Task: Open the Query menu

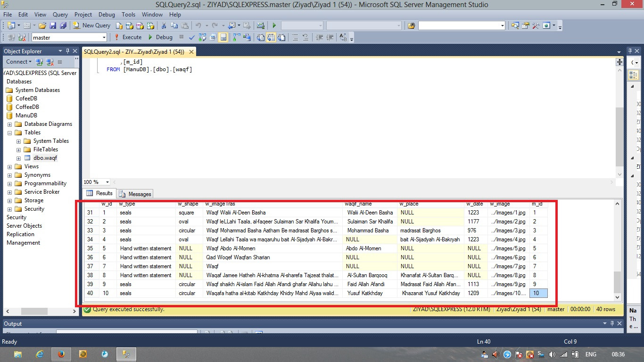Action: click(60, 15)
